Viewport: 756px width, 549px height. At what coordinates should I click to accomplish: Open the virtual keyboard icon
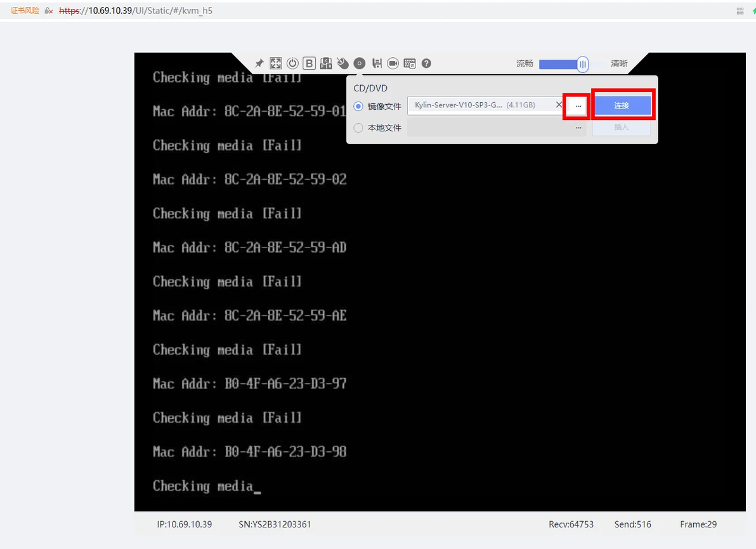pyautogui.click(x=410, y=63)
